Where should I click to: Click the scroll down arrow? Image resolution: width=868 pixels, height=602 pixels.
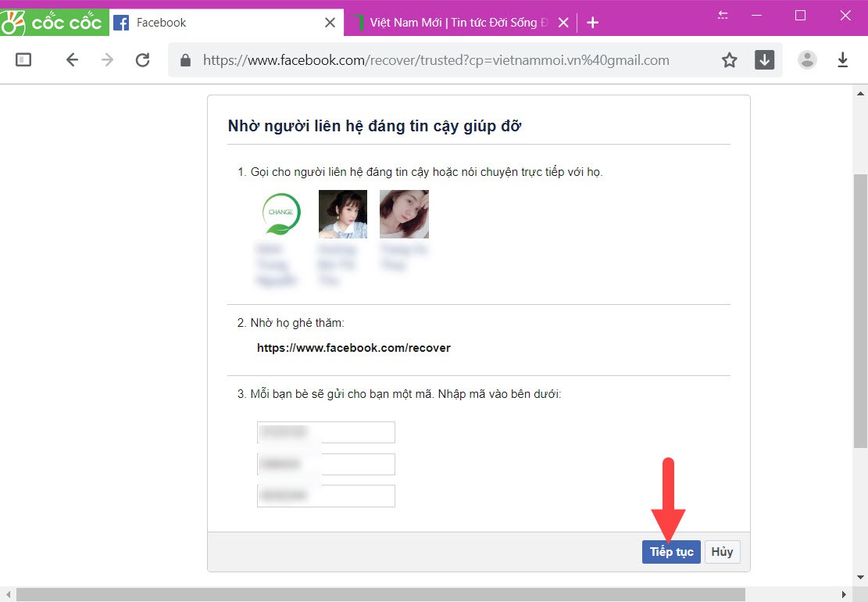[860, 577]
